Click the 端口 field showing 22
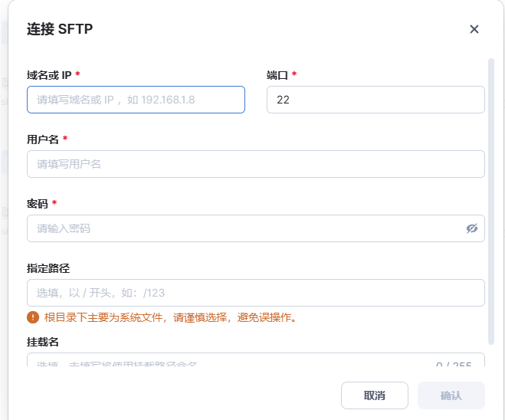The width and height of the screenshot is (505, 420). (375, 100)
